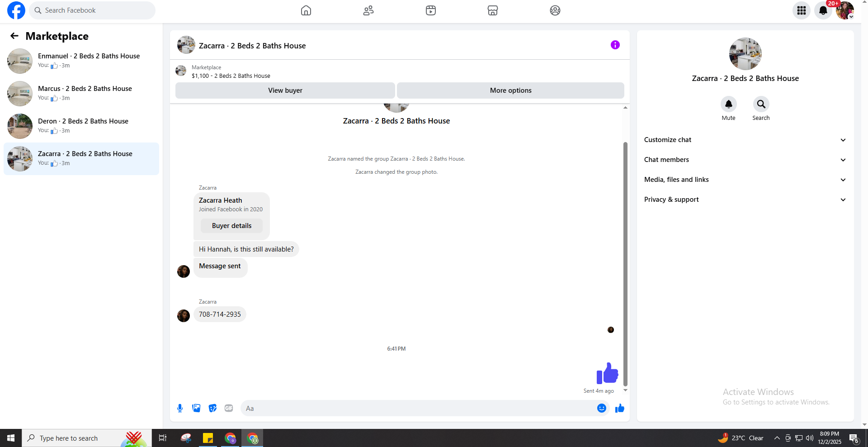The width and height of the screenshot is (868, 447).
Task: Open Deron 2 Beds 2 Baths House chat
Action: click(x=81, y=126)
